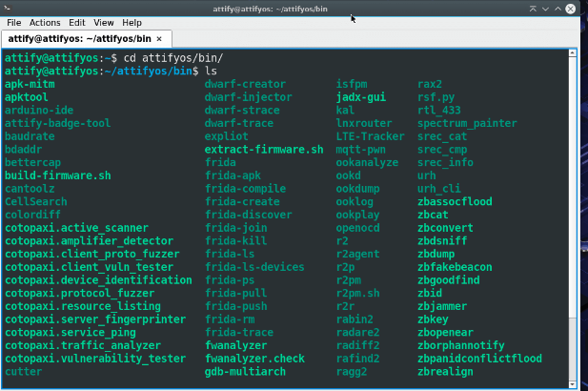Click the baudrate entry
Viewport: 588px width, 391px height.
pyautogui.click(x=30, y=136)
